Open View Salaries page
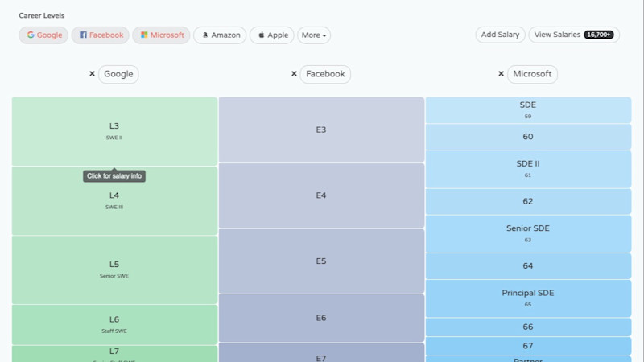Image resolution: width=644 pixels, height=362 pixels. point(574,35)
